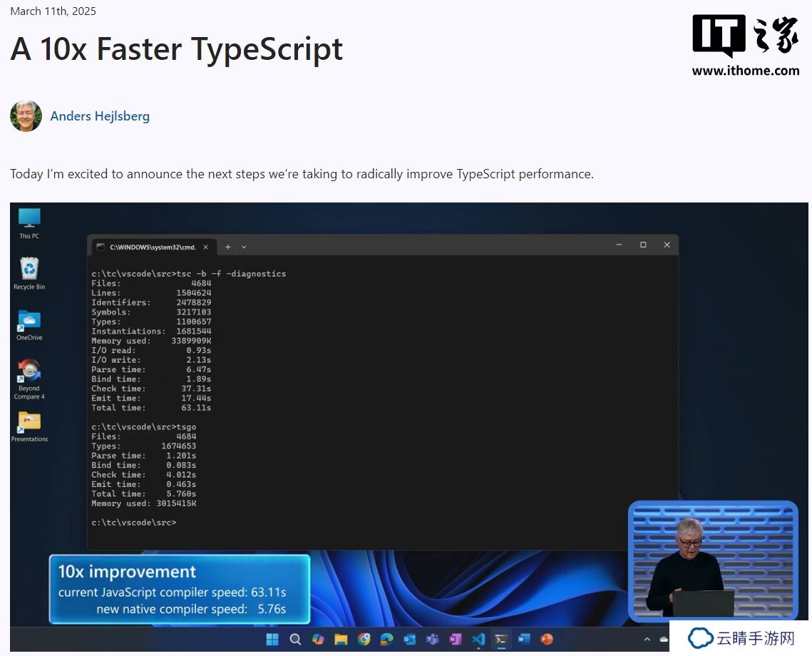Click the 'I/O read: 0.93s' line
This screenshot has height=656, width=812.
[x=151, y=351]
